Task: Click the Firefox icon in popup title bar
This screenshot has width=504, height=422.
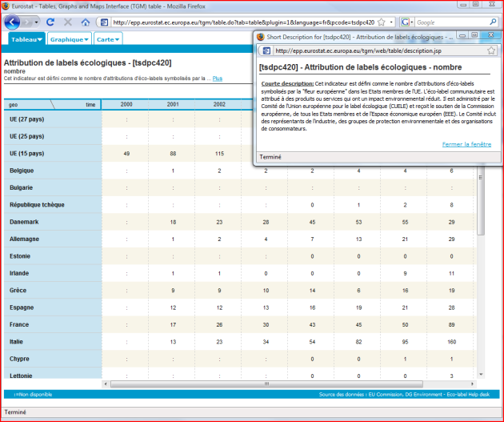Action: point(261,37)
